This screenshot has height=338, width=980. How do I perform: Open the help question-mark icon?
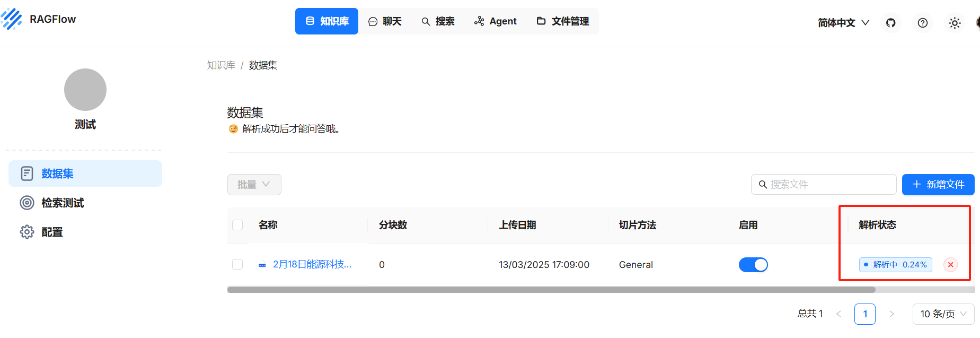923,23
